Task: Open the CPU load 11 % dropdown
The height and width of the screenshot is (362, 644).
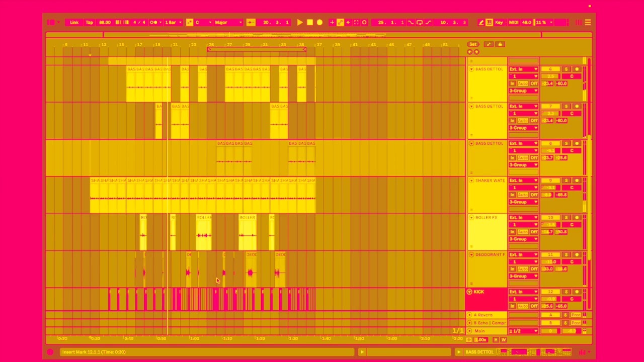Action: [x=543, y=22]
